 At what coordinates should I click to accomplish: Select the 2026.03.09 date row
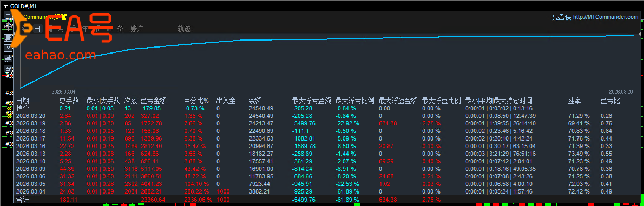(31, 169)
